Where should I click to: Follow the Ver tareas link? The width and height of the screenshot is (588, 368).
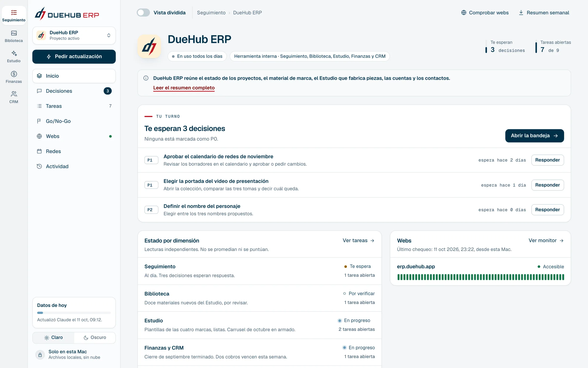coord(358,241)
